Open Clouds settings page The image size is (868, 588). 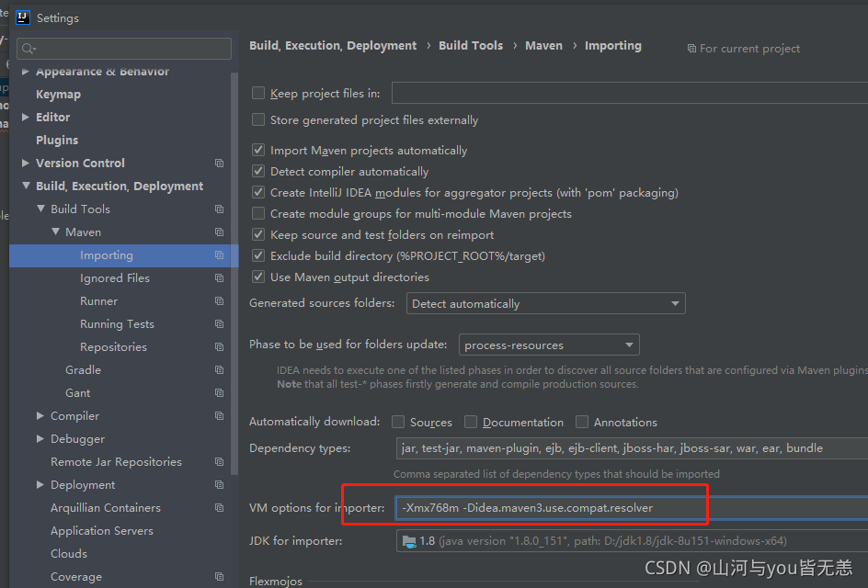pyautogui.click(x=69, y=554)
